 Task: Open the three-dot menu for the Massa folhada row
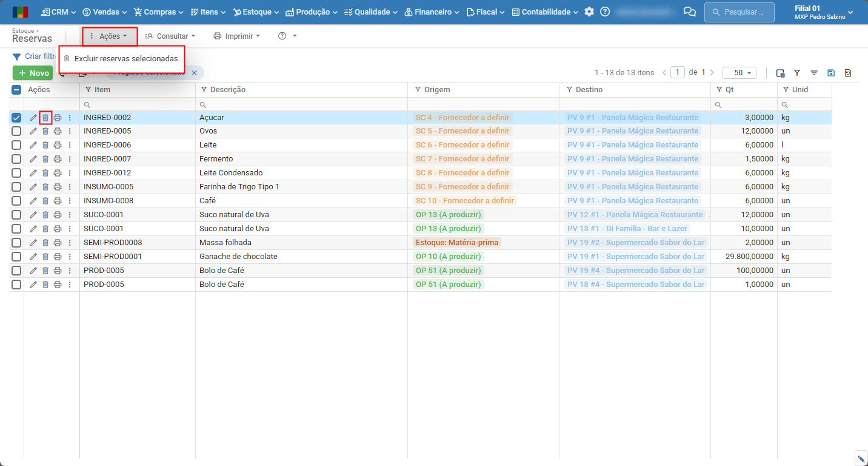pyautogui.click(x=70, y=243)
